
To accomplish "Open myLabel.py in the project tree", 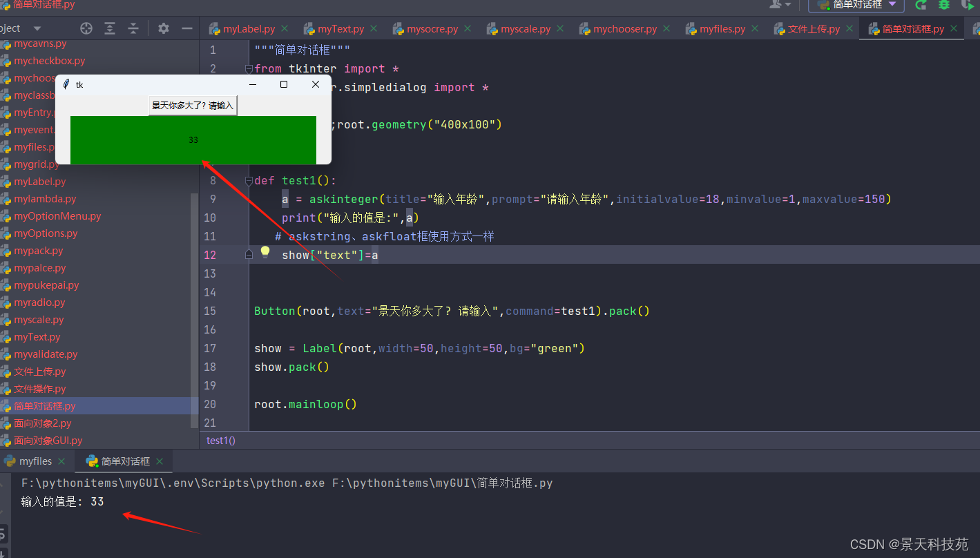I will pos(40,182).
